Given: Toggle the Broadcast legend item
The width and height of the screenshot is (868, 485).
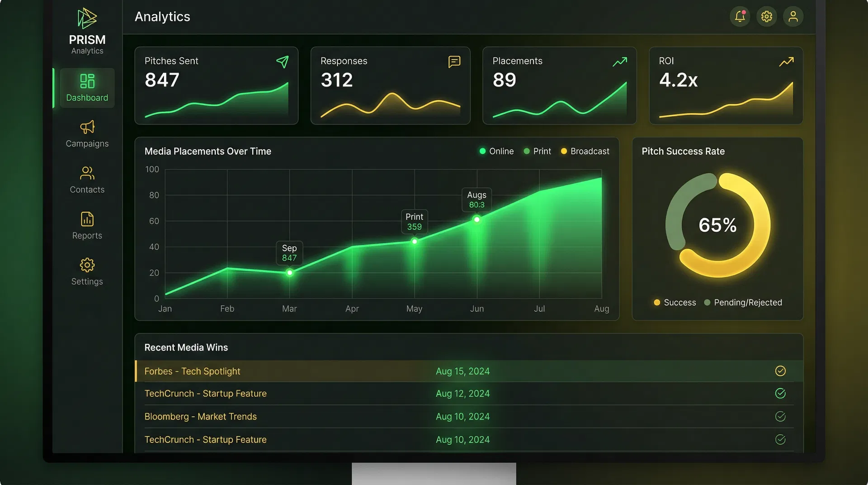Looking at the screenshot, I should pos(585,151).
